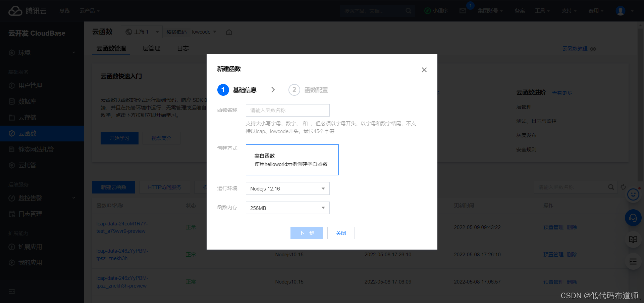The image size is (644, 303).
Task: Expand the 费用 dropdown in top bar
Action: [x=596, y=11]
